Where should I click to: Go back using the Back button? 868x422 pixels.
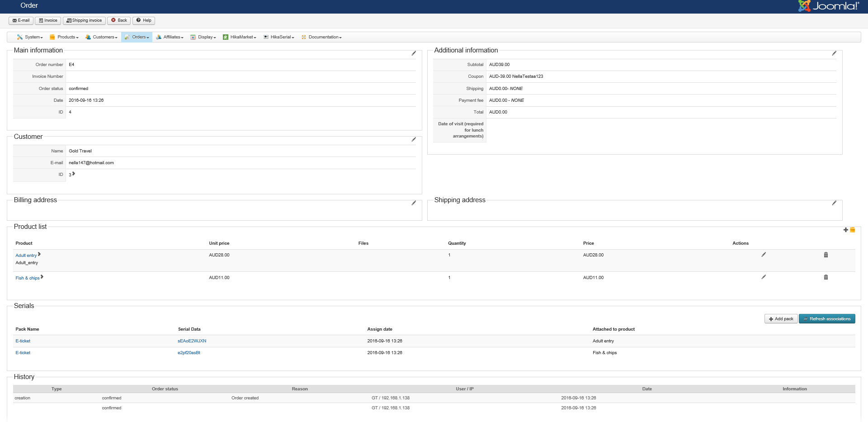point(119,20)
